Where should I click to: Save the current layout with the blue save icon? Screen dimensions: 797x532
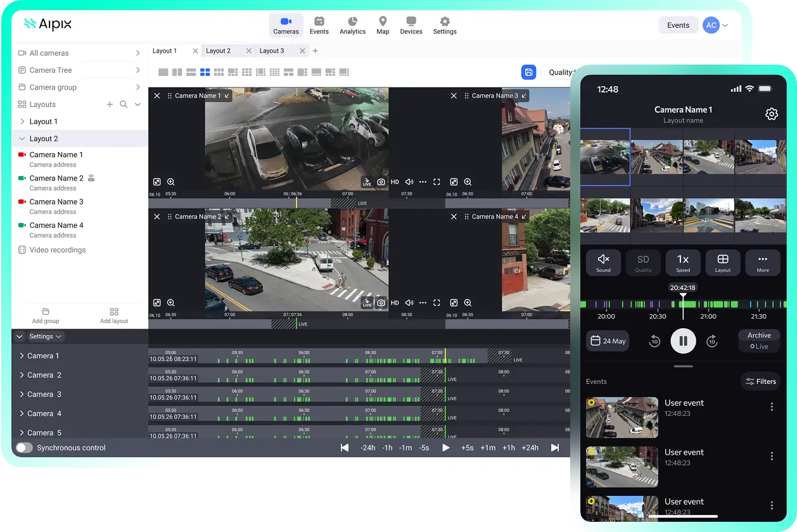(x=529, y=72)
